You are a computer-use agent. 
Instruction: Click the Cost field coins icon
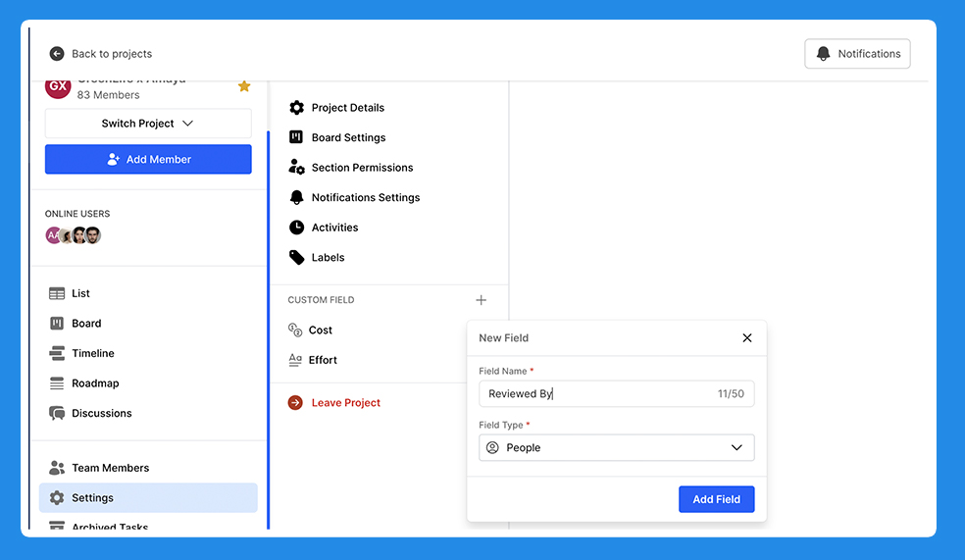(295, 330)
